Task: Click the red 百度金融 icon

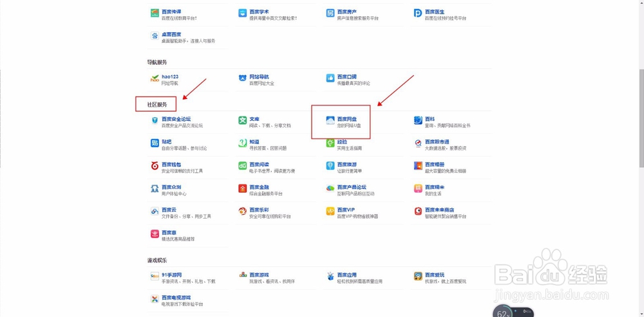Action: click(242, 188)
